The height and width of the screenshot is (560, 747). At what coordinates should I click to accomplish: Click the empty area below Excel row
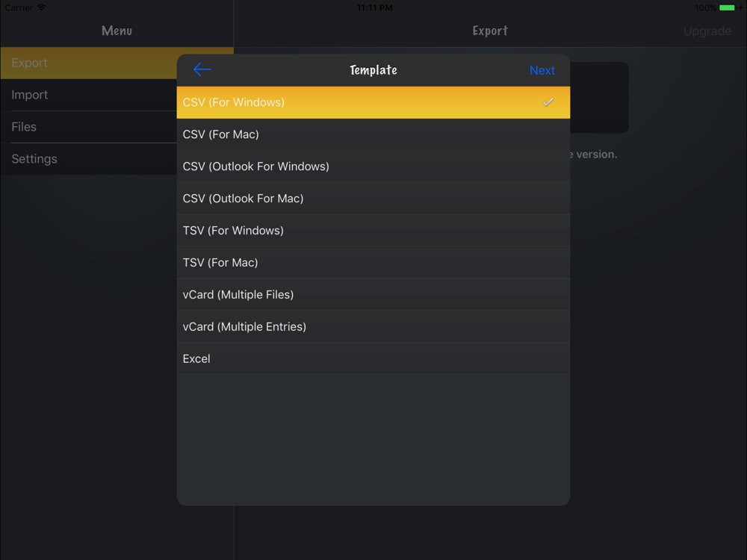373,440
